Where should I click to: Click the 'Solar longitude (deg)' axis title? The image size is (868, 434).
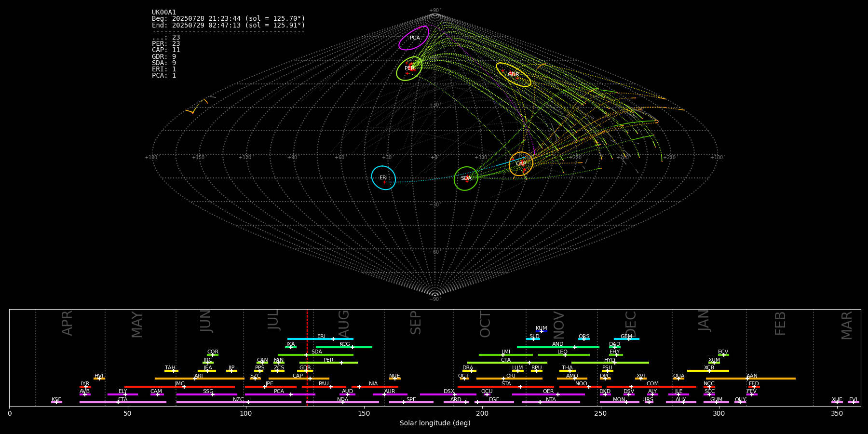tap(435, 423)
